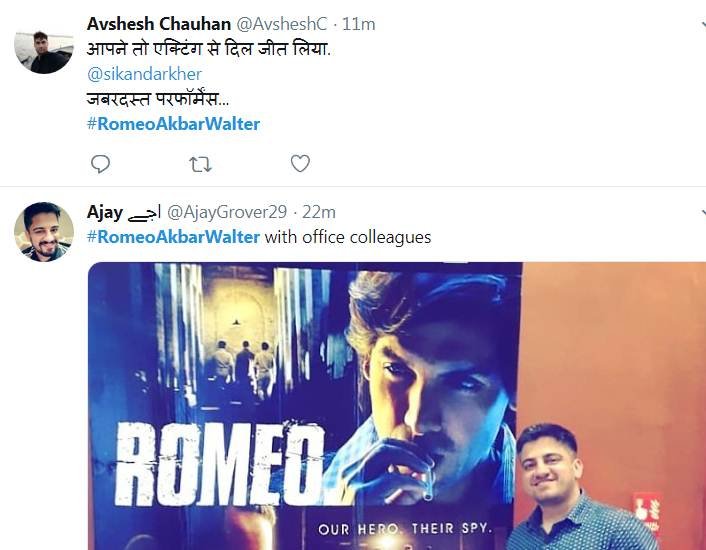Open the 22m timestamp link

point(319,212)
